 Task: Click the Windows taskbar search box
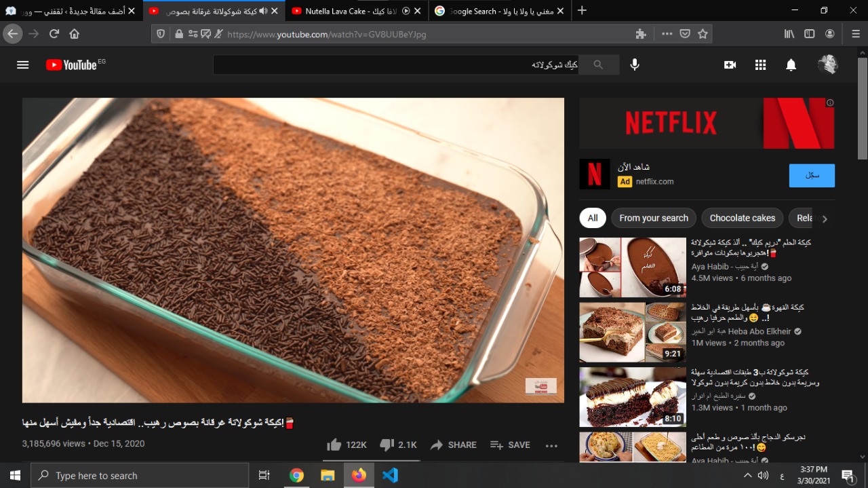click(140, 475)
